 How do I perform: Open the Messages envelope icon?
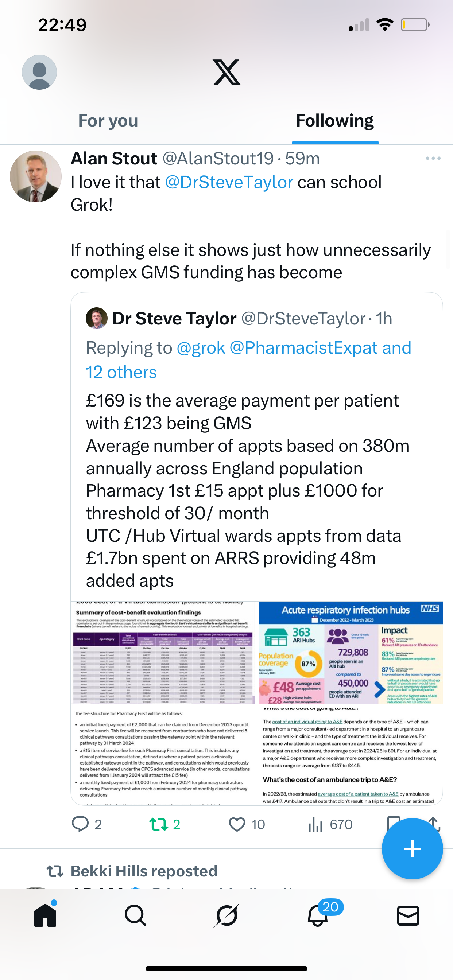[408, 915]
